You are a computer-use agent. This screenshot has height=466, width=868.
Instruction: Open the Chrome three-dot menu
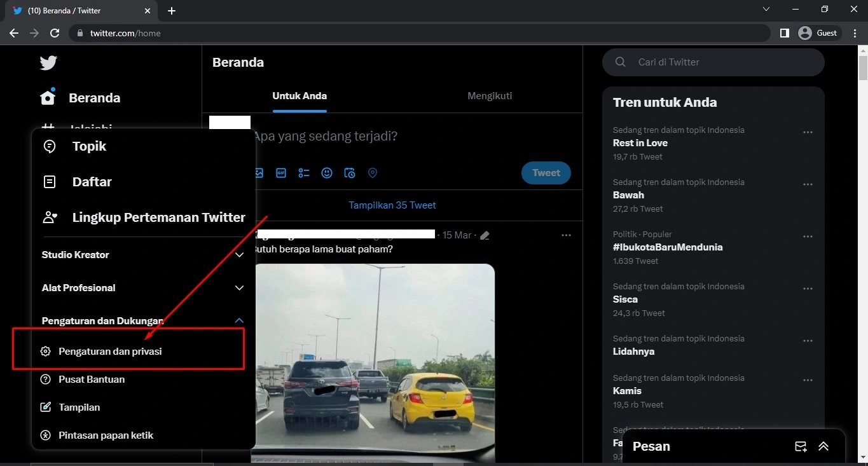pos(853,33)
